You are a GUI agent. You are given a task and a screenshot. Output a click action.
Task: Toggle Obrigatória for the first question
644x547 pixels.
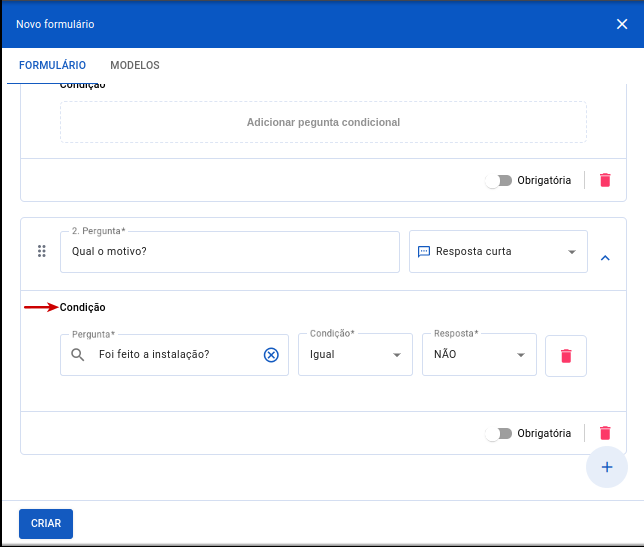coord(498,181)
